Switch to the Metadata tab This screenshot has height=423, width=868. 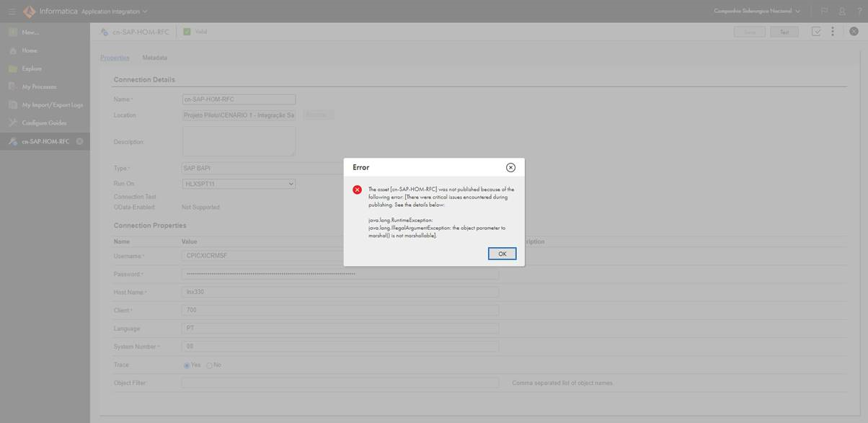pos(154,58)
